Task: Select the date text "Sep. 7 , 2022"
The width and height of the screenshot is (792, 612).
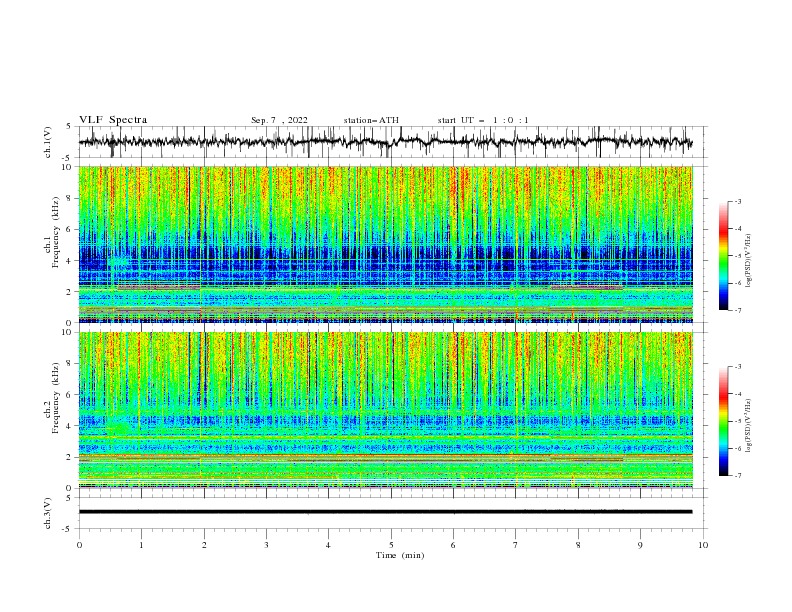Action: click(x=279, y=120)
